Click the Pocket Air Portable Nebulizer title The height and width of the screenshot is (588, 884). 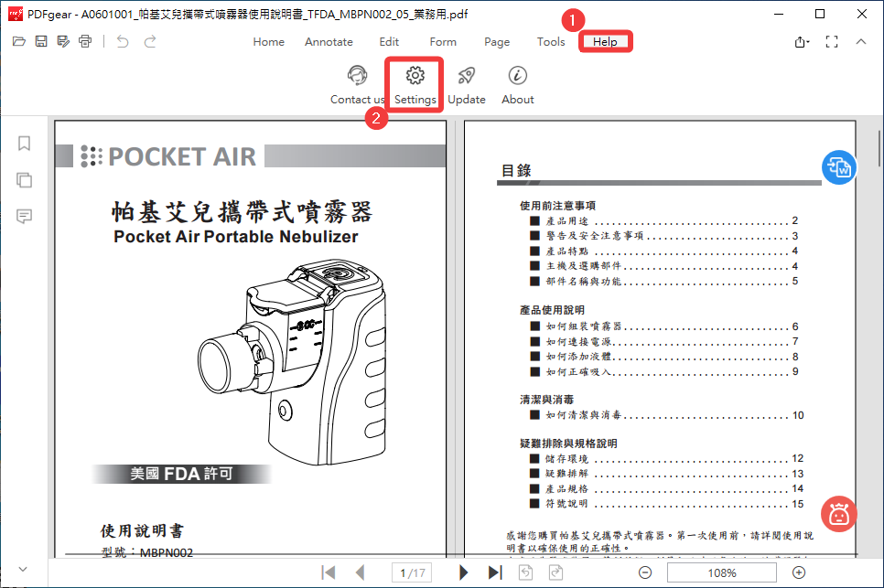pos(236,237)
